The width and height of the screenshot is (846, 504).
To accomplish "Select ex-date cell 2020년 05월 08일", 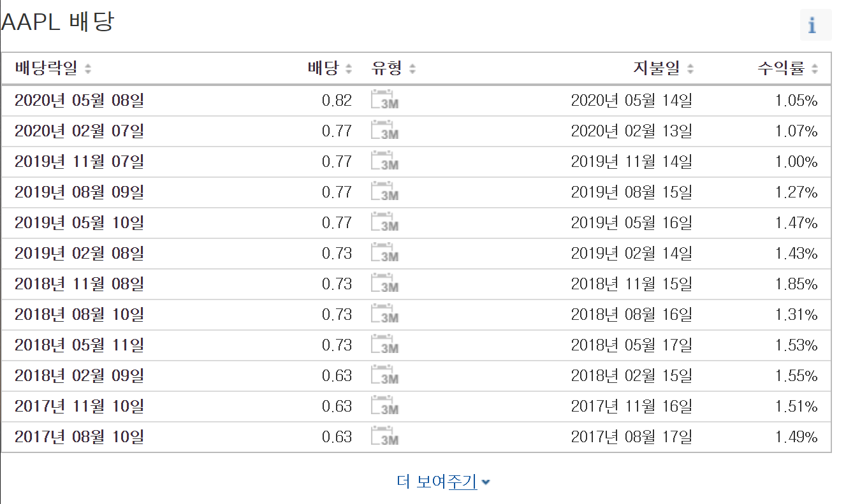I will (x=80, y=101).
